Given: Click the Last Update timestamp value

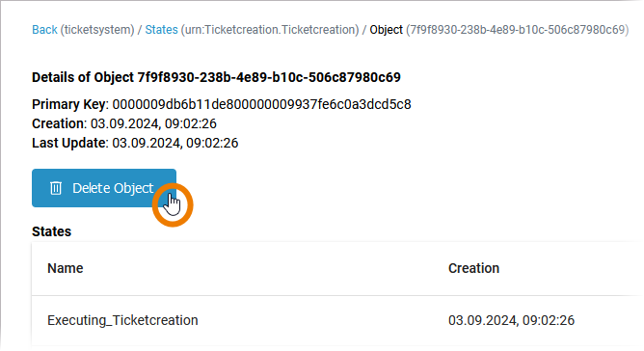Looking at the screenshot, I should click(175, 143).
